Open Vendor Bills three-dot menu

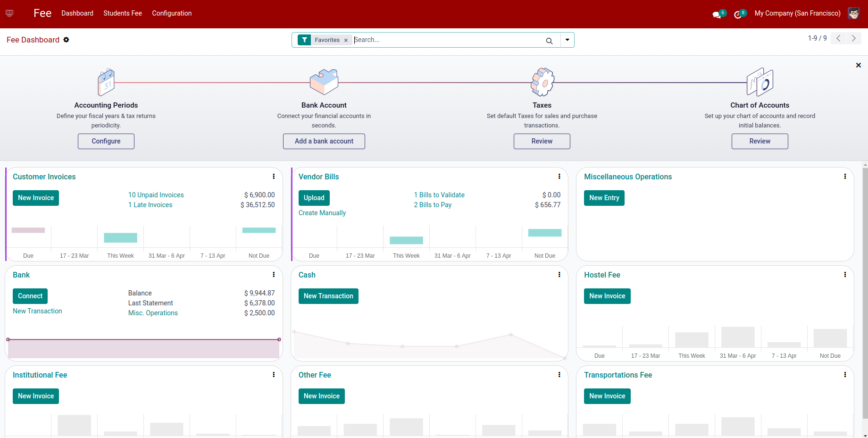(559, 177)
